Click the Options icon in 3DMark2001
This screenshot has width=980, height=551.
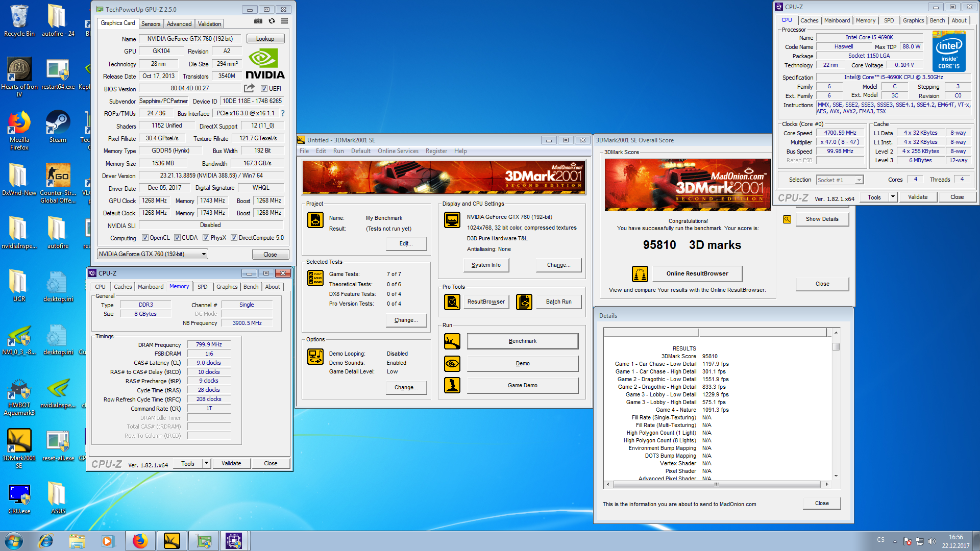[x=315, y=357]
